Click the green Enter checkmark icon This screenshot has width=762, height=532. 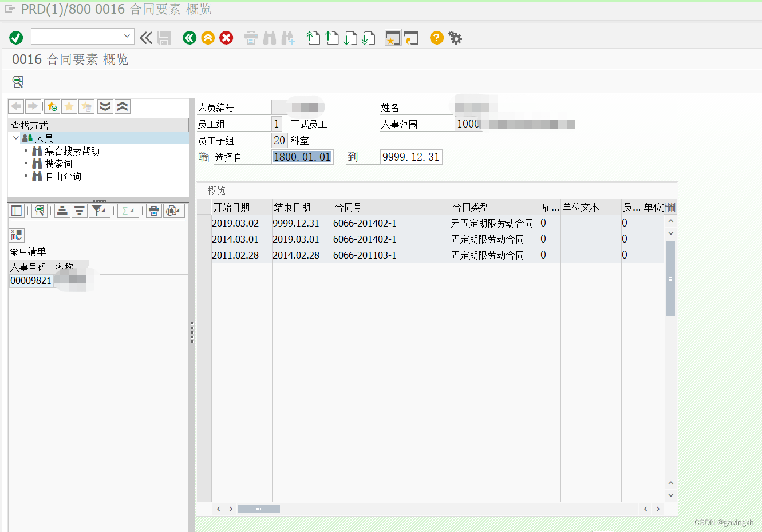pos(16,38)
